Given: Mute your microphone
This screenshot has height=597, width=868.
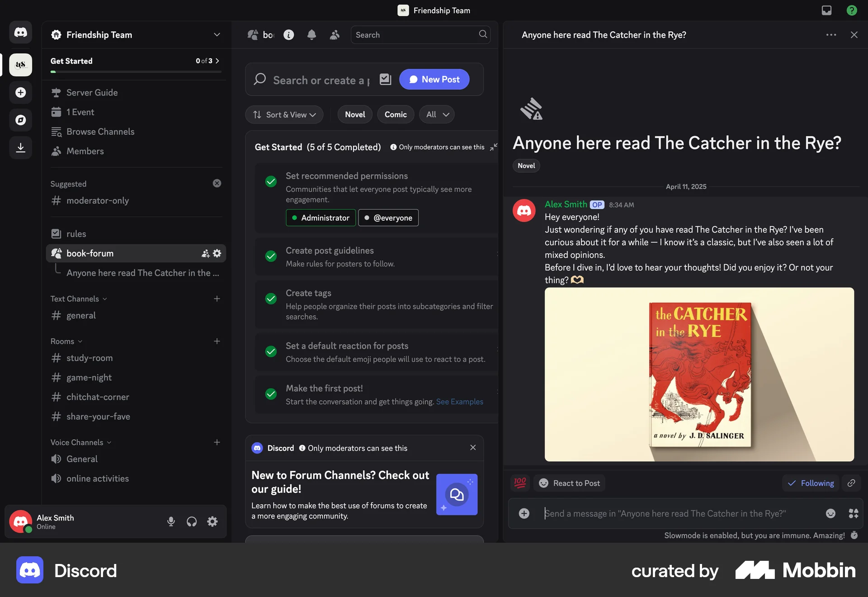Looking at the screenshot, I should tap(171, 521).
